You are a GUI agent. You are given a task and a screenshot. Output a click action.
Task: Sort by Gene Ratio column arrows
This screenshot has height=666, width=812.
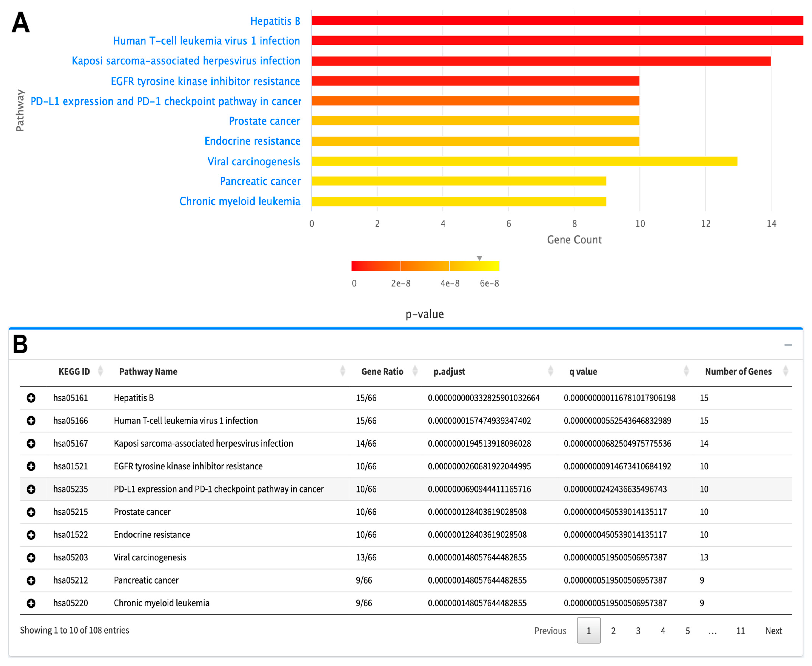[x=414, y=371]
